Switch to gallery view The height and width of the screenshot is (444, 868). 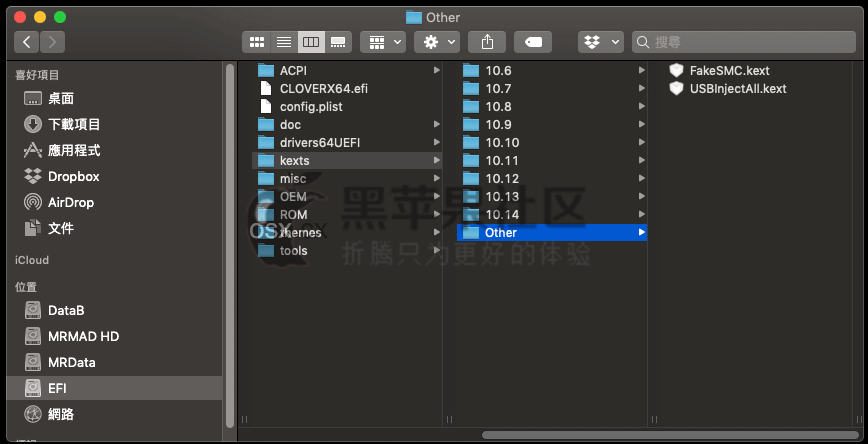pyautogui.click(x=338, y=42)
